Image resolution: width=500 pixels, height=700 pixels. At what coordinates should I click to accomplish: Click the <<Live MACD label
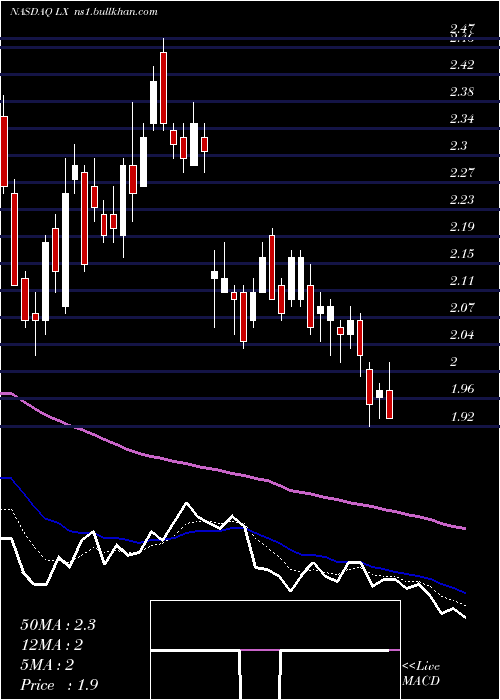tap(421, 674)
